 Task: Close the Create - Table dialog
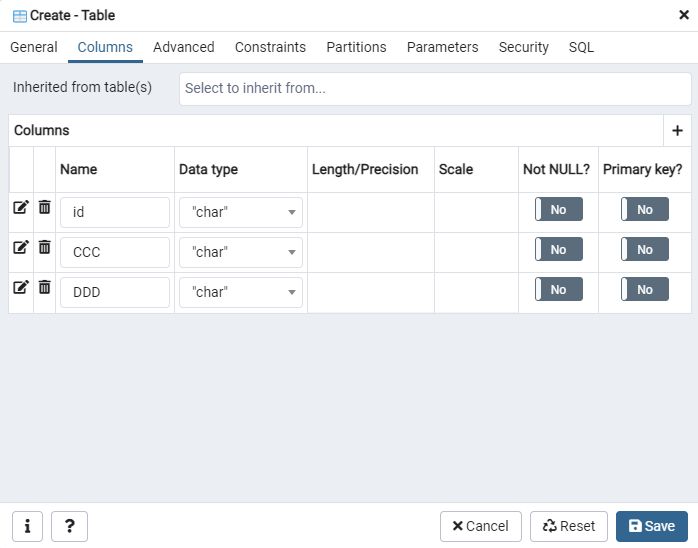click(684, 15)
